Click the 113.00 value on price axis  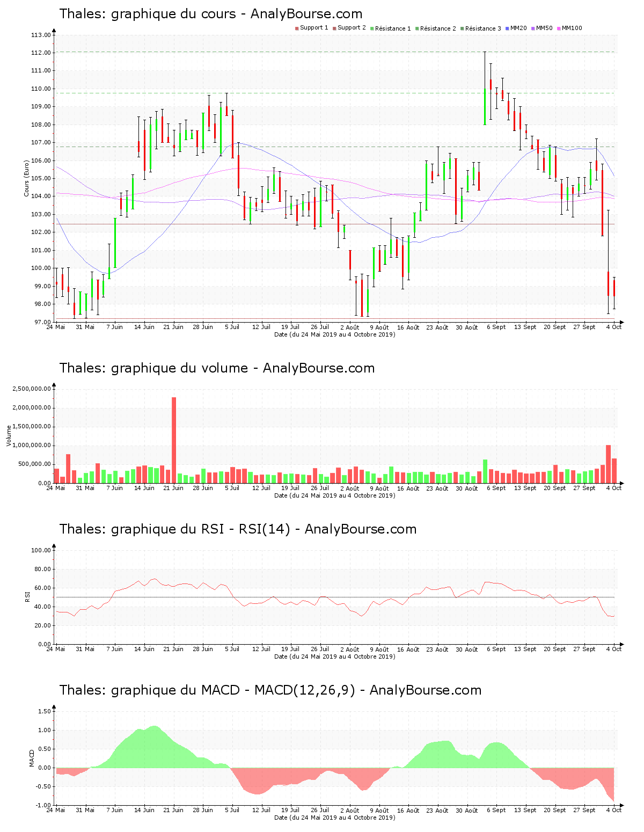41,35
